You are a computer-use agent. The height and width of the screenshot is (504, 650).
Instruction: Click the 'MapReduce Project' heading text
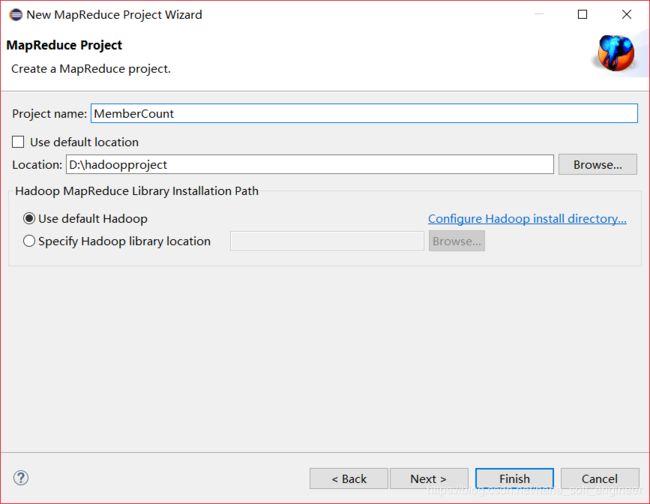tap(64, 45)
